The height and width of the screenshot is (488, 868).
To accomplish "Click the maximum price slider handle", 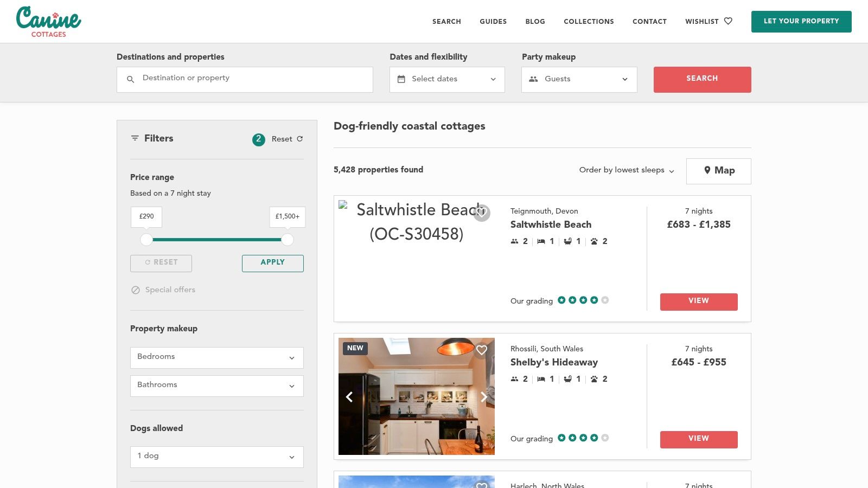I will click(288, 240).
